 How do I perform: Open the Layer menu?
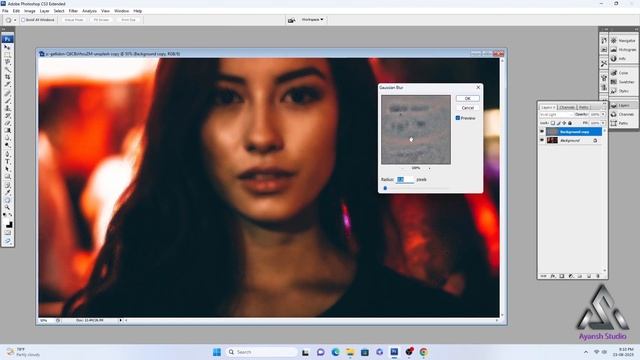click(x=44, y=11)
